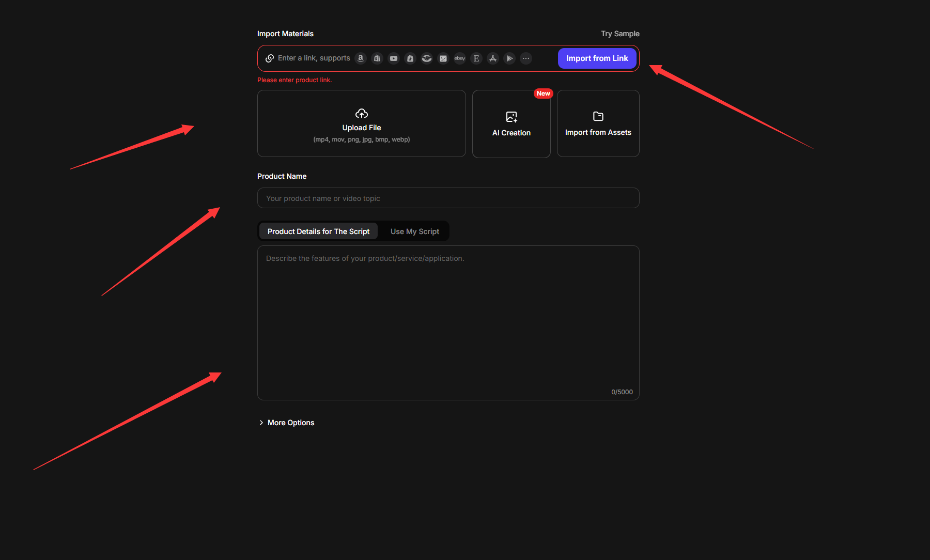Click the Google Play icon
This screenshot has width=930, height=560.
pyautogui.click(x=509, y=58)
